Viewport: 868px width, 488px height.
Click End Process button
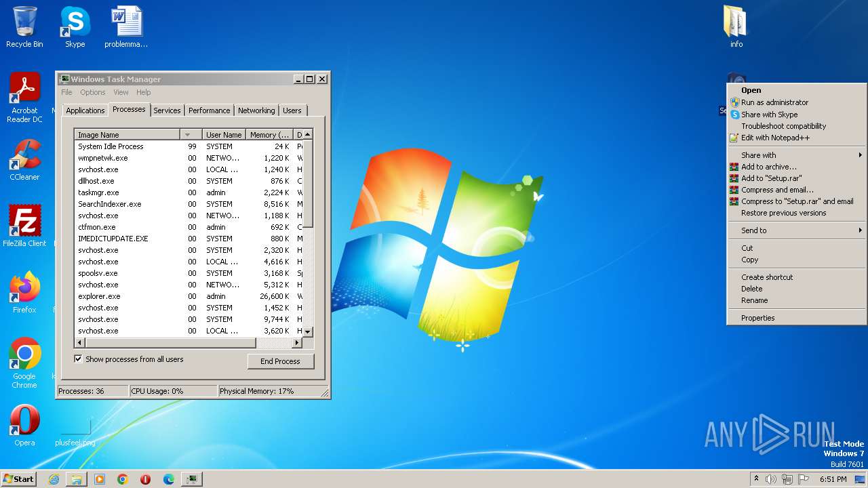tap(280, 361)
